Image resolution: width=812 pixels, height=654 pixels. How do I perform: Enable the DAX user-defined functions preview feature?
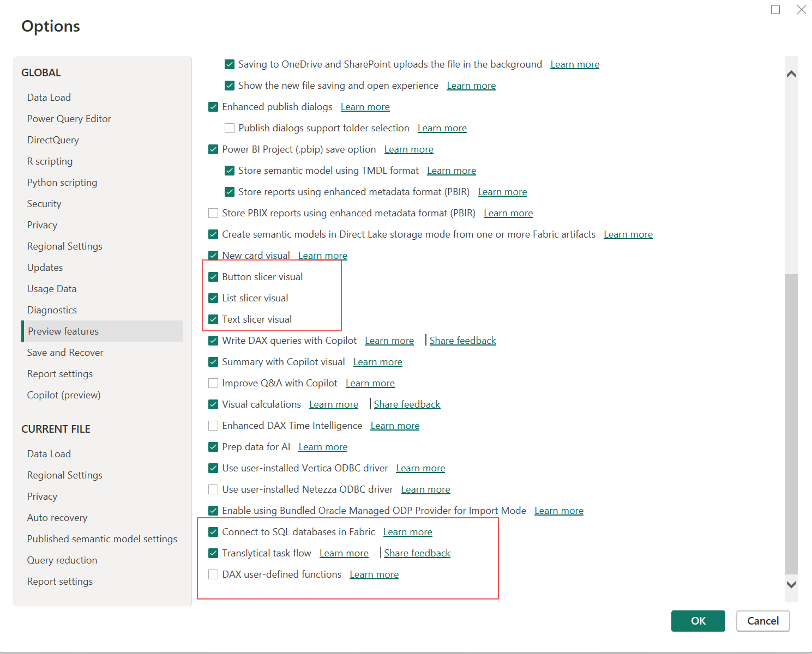(x=213, y=574)
